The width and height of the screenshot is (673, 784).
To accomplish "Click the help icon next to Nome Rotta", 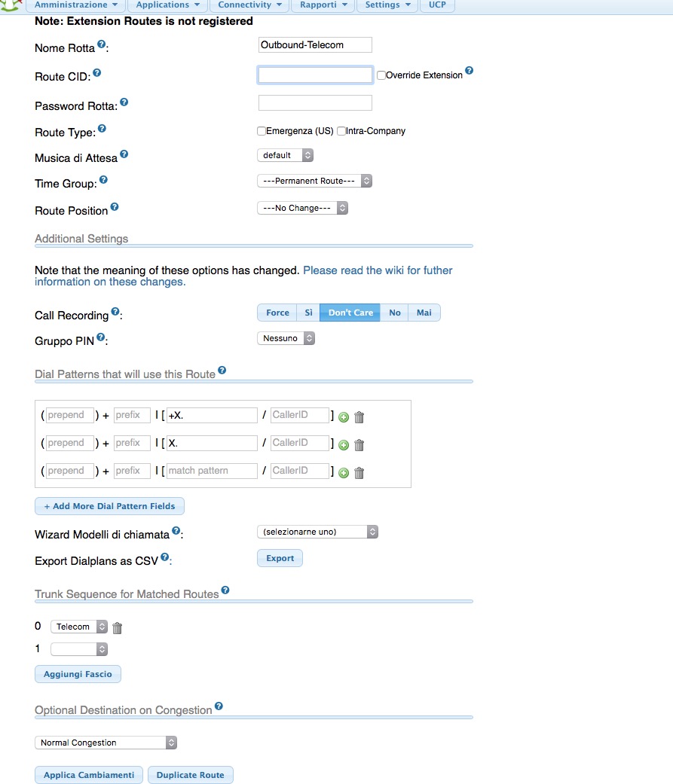I will (101, 44).
